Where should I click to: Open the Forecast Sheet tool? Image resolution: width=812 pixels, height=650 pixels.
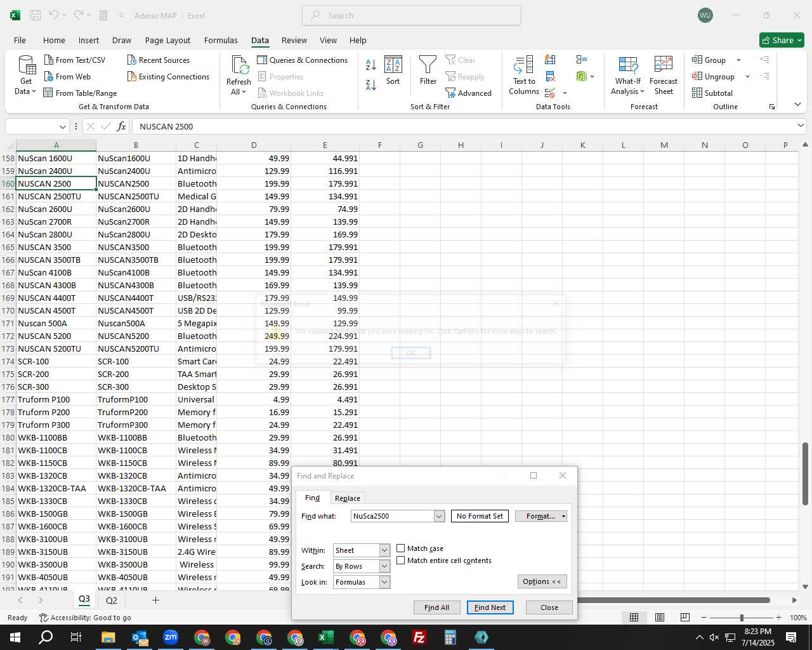[x=664, y=76]
